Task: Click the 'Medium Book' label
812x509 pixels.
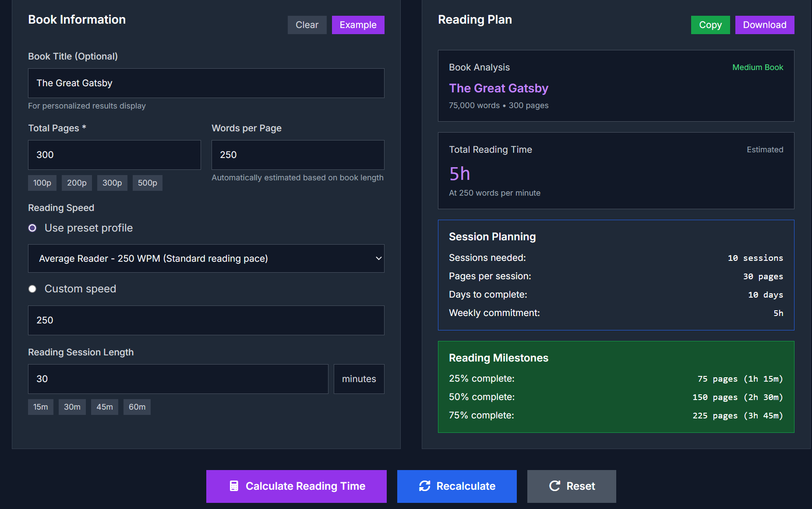Action: [758, 67]
